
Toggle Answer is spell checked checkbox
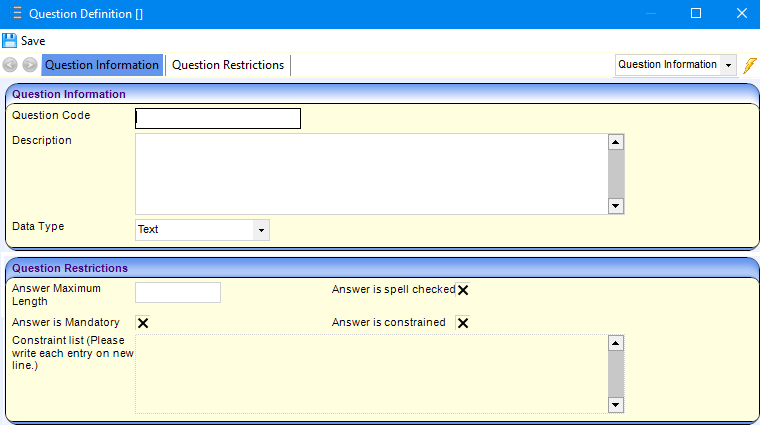[x=463, y=290]
